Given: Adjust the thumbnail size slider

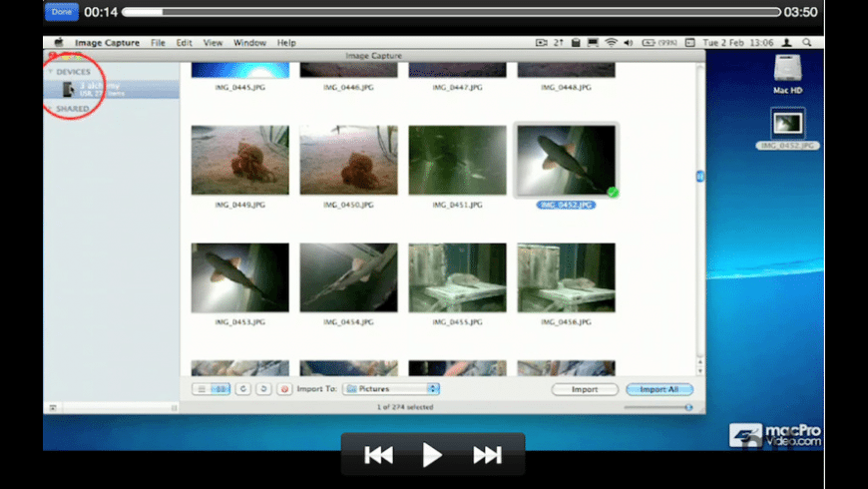Looking at the screenshot, I should pos(657,407).
